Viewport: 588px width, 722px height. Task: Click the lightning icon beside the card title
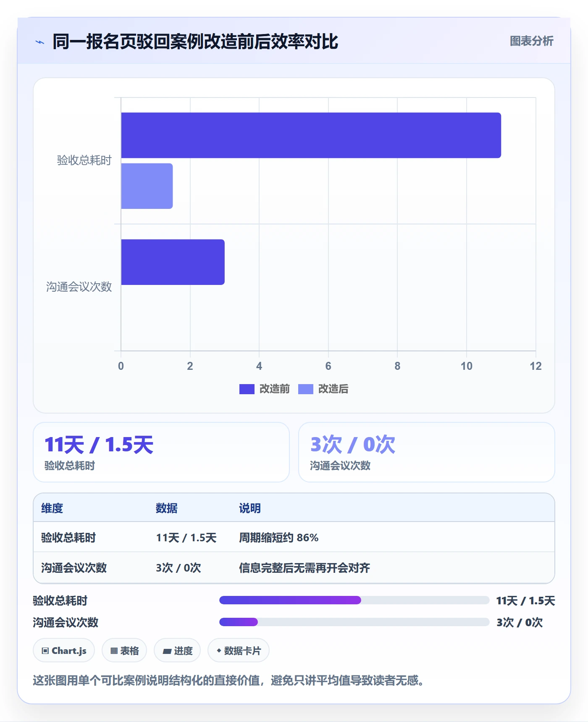tap(40, 42)
